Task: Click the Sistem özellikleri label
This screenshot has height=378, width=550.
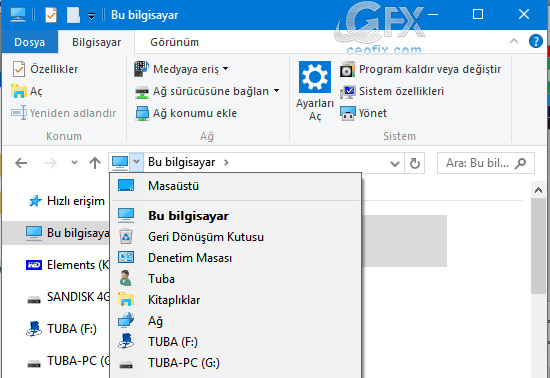Action: [x=401, y=91]
